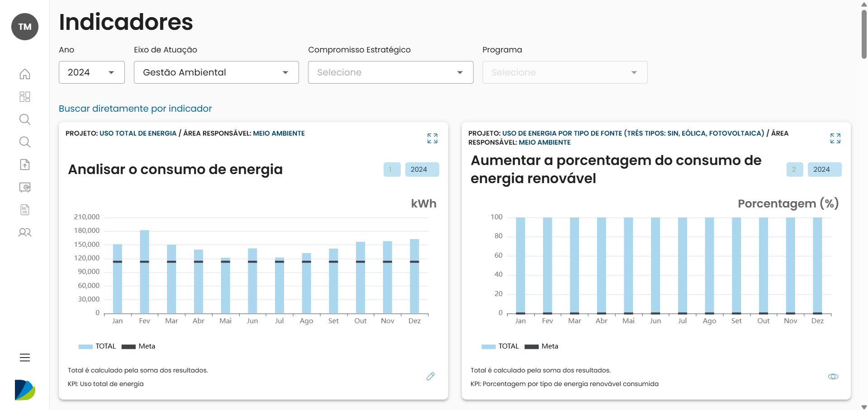Open project link 'USO DE ENERGIA POR TIPO DE FONTE'
Viewport: 868px width, 410px height.
[633, 133]
